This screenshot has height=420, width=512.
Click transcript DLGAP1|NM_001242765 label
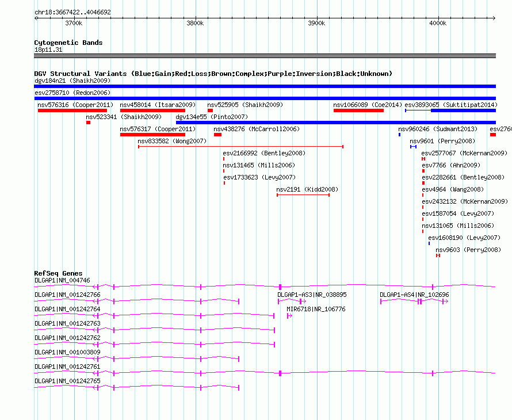[67, 381]
